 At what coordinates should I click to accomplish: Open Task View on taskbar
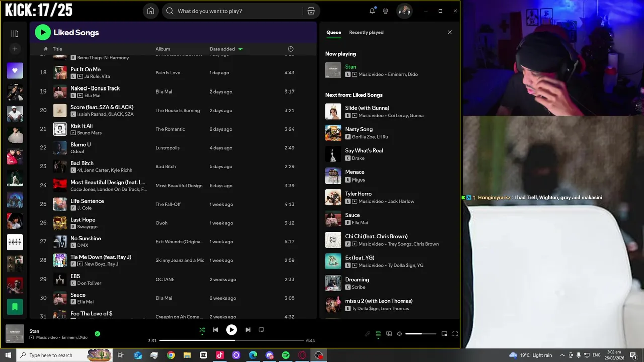point(121,355)
